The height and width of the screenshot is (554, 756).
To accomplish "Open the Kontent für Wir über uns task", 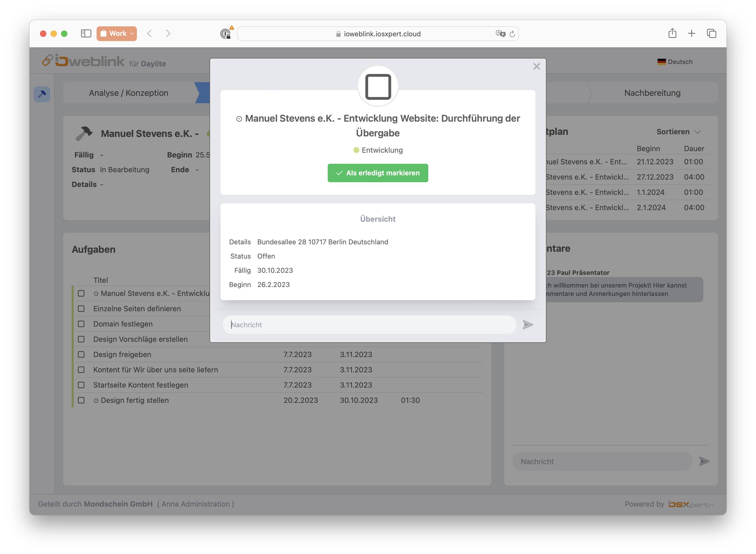I will tap(156, 370).
